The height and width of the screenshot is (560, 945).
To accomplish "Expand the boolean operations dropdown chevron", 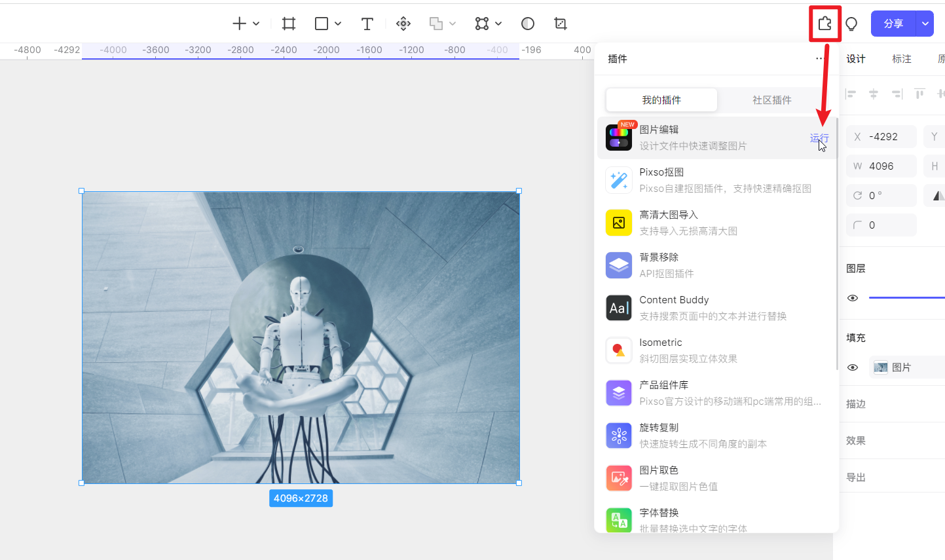I will click(453, 24).
